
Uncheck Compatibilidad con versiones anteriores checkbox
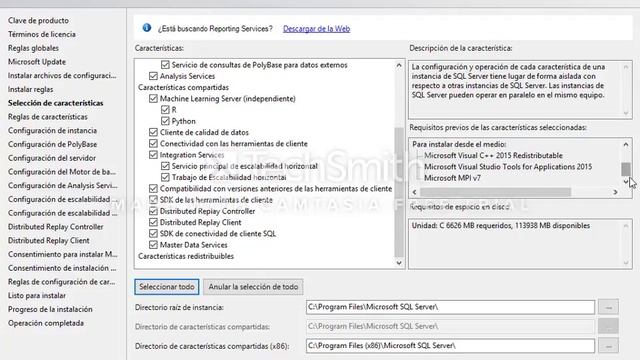tap(153, 189)
